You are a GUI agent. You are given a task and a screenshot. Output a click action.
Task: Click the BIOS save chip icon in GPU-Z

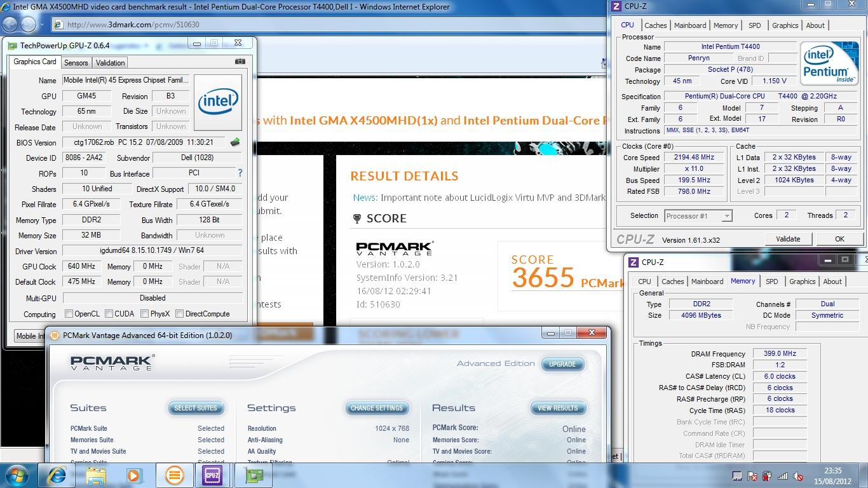[235, 142]
